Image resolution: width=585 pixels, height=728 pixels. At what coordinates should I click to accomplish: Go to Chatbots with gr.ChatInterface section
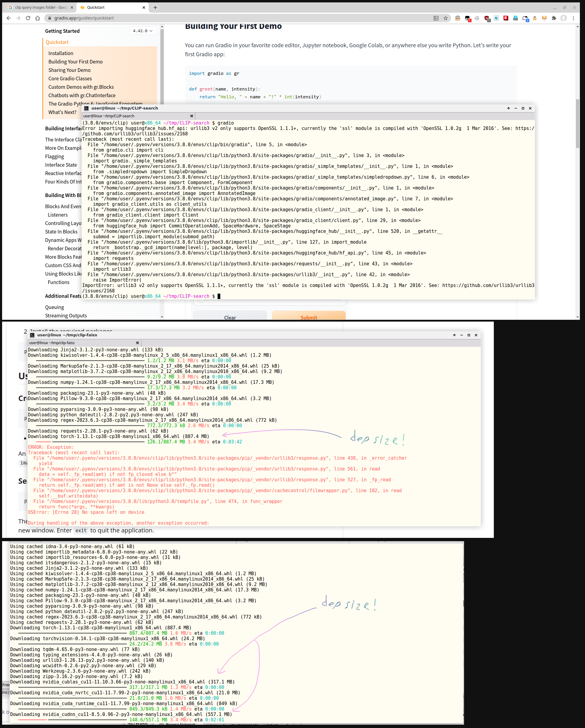click(82, 96)
